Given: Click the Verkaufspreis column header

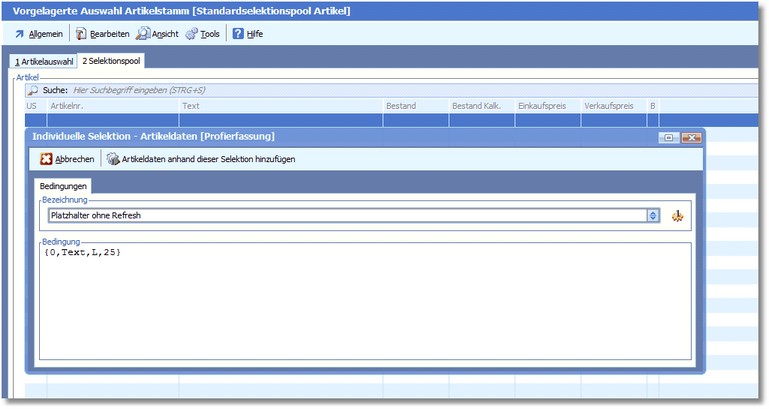Looking at the screenshot, I should tap(612, 105).
